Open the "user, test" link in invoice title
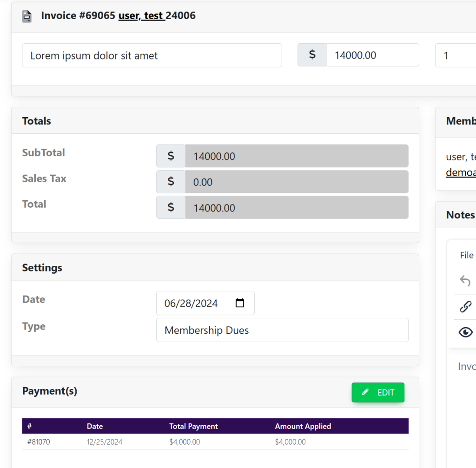Screen dimensions: 476x468 [x=141, y=16]
